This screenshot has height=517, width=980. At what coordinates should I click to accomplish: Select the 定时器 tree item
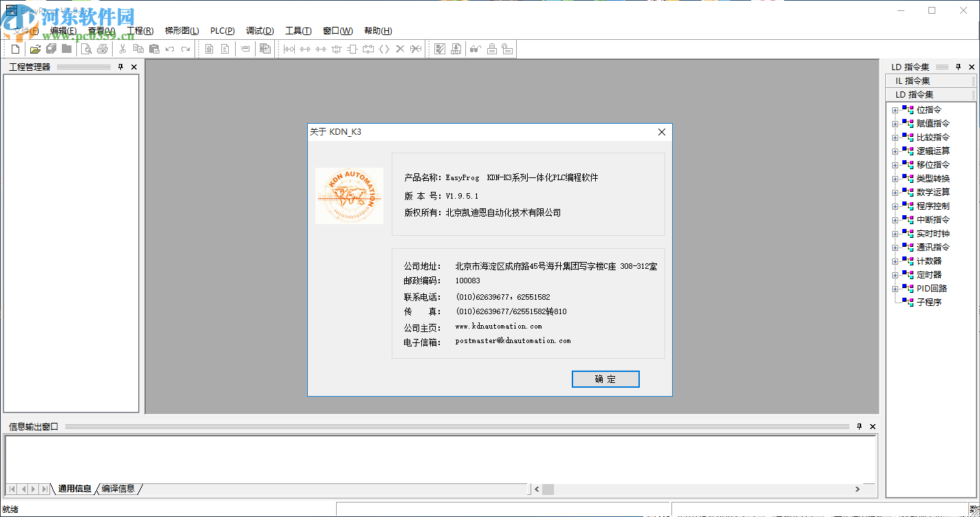coord(929,275)
